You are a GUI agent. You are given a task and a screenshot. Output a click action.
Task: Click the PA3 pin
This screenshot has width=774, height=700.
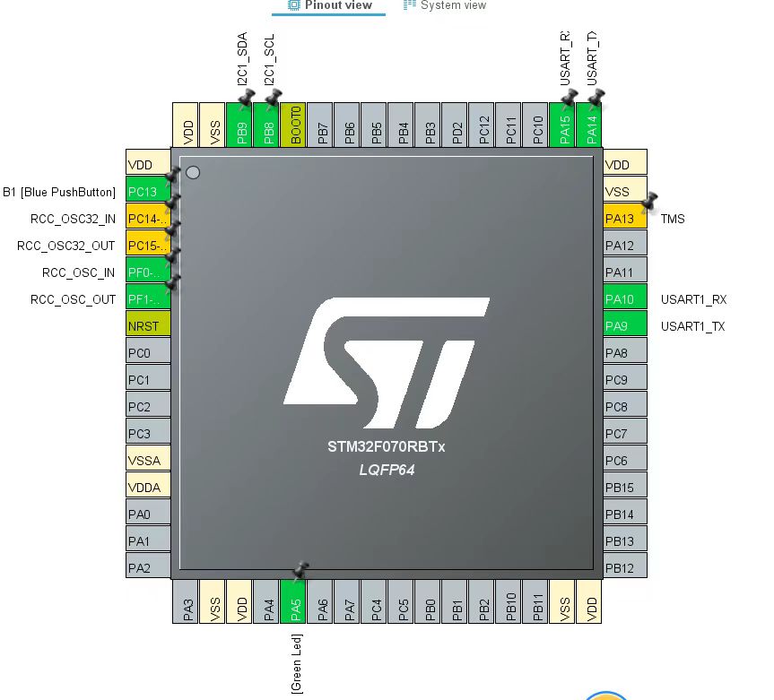point(185,601)
